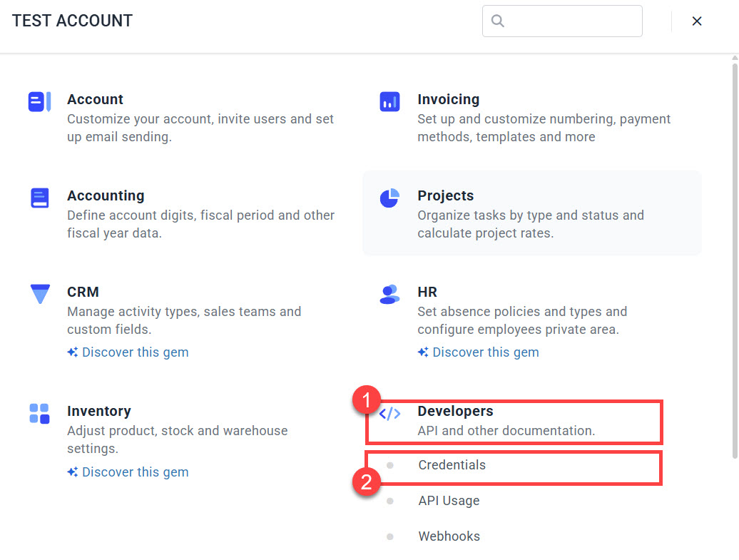Open the Accounting book icon

40,198
